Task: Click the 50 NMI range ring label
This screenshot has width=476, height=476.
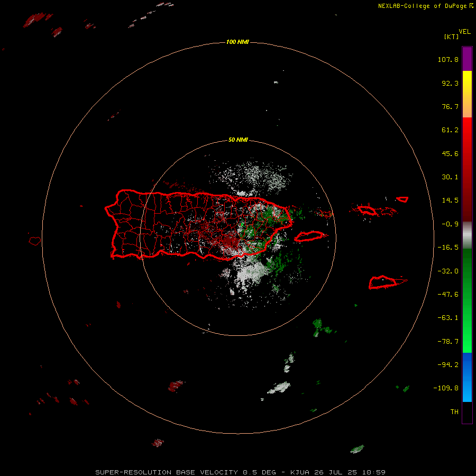Action: click(x=238, y=140)
